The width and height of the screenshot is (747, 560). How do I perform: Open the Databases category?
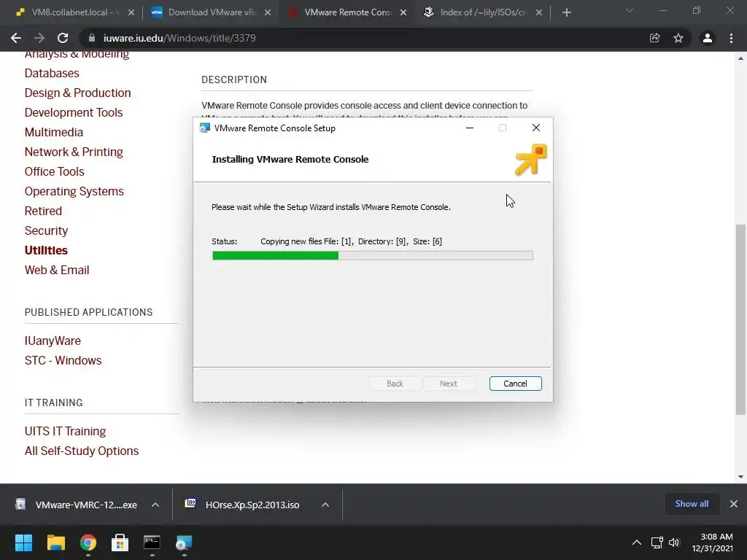(52, 74)
